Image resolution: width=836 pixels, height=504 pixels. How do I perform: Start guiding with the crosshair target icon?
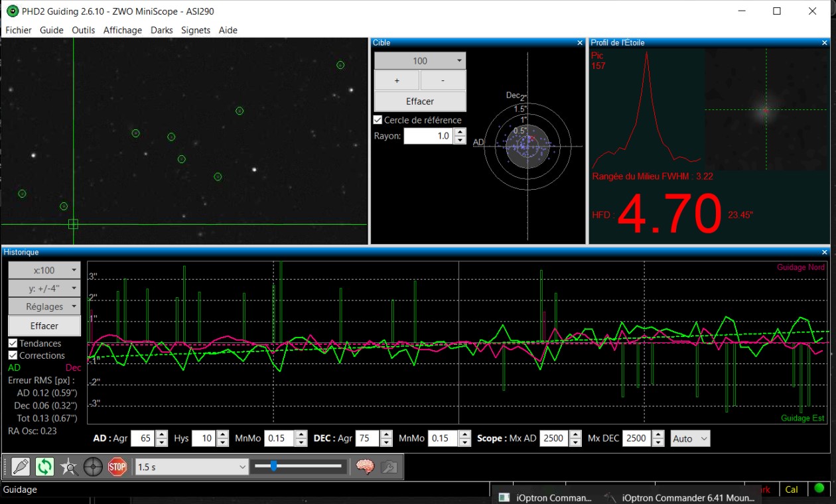point(93,467)
